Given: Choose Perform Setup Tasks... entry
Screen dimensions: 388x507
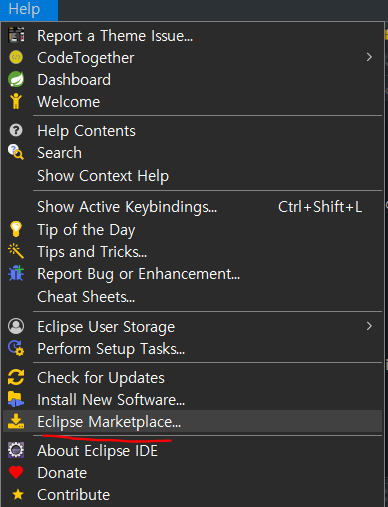Looking at the screenshot, I should click(192, 348).
